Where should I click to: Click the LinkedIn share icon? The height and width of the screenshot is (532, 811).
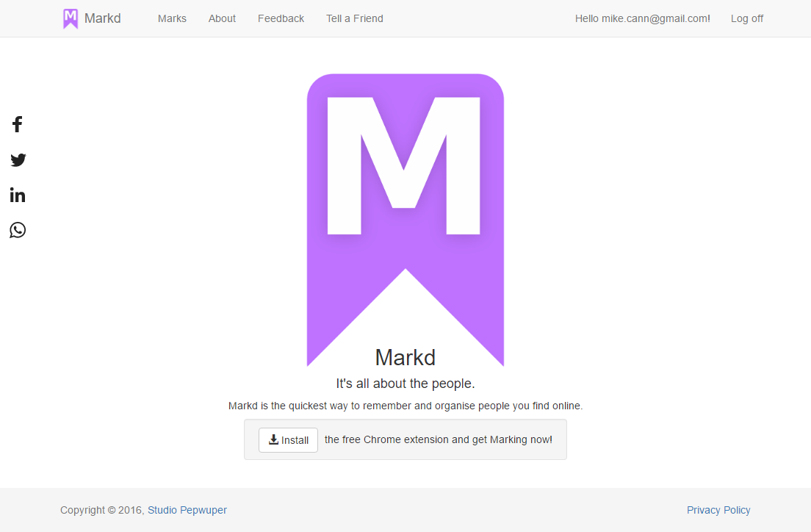pyautogui.click(x=18, y=195)
